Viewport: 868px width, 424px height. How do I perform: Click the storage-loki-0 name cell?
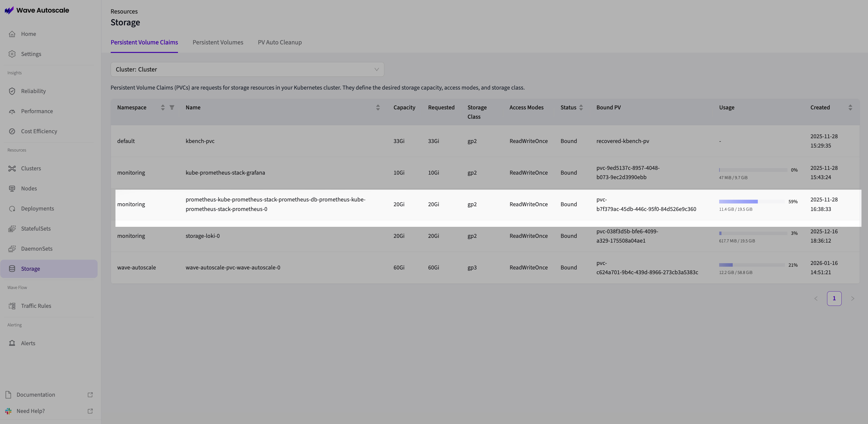click(x=203, y=236)
